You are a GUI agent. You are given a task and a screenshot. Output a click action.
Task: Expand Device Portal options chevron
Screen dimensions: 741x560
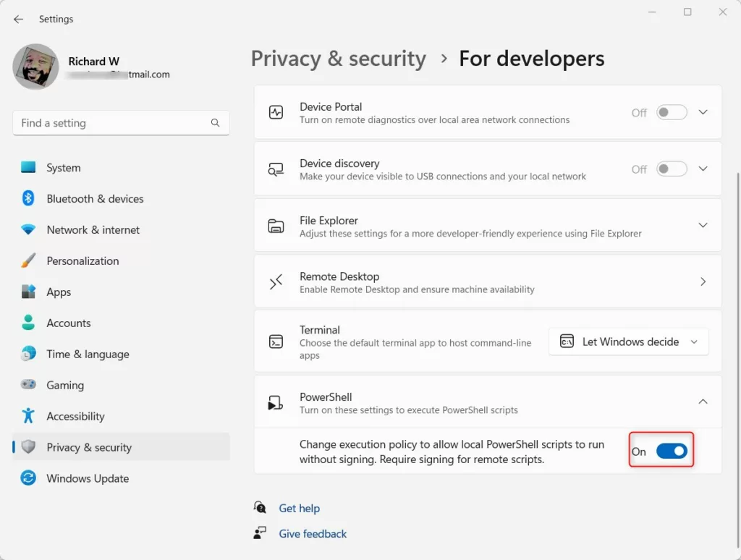pos(703,112)
